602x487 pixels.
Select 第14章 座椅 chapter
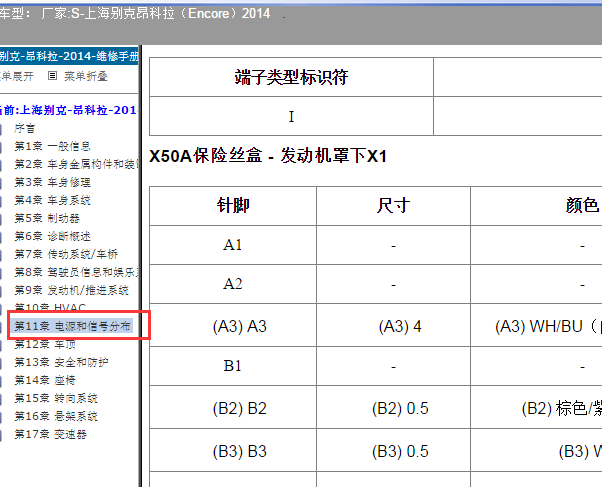click(45, 380)
